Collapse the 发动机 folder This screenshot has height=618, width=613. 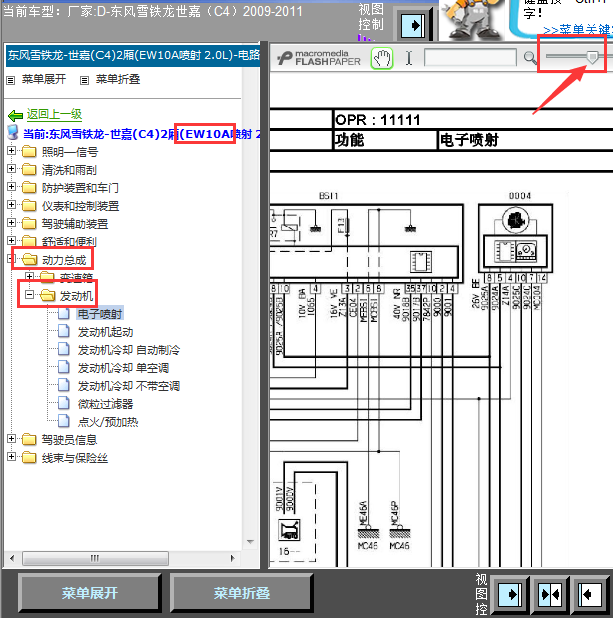click(x=29, y=294)
